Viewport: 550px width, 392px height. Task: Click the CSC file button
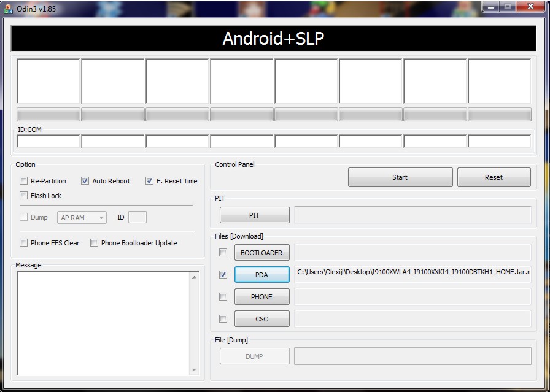point(262,319)
